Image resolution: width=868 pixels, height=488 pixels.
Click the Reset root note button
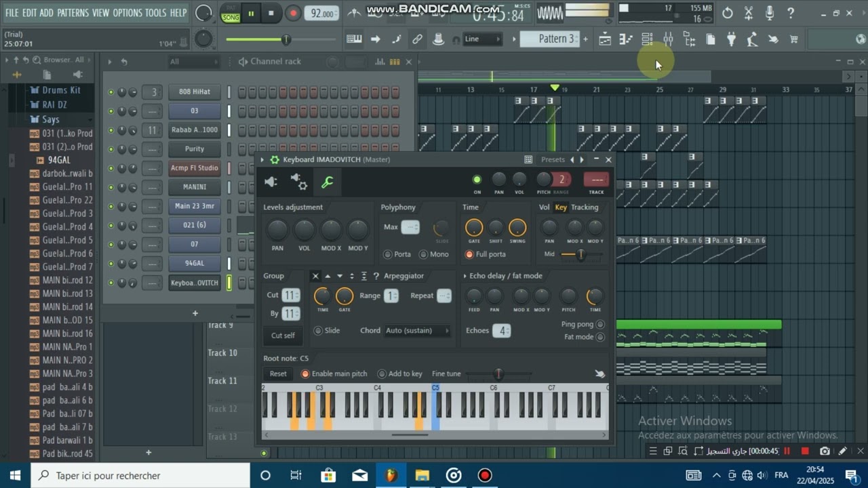coord(279,374)
